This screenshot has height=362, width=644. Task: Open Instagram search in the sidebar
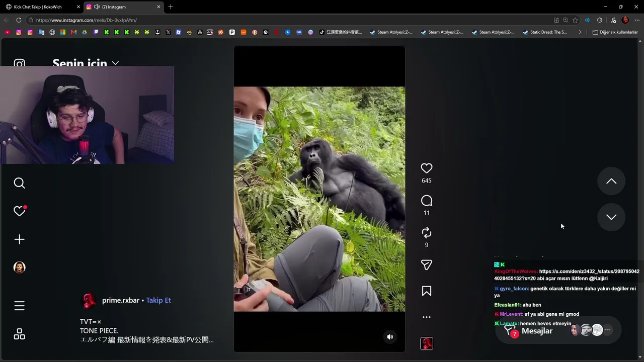click(19, 183)
